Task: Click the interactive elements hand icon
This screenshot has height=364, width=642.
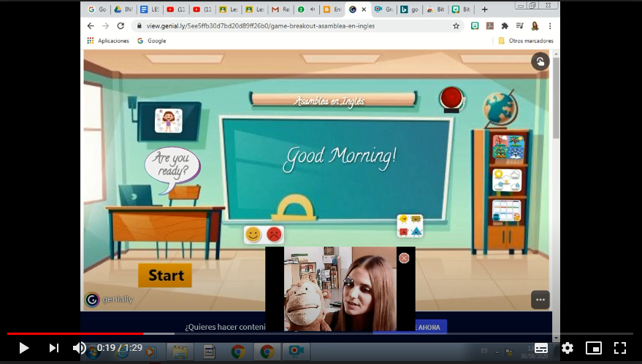Action: point(540,61)
